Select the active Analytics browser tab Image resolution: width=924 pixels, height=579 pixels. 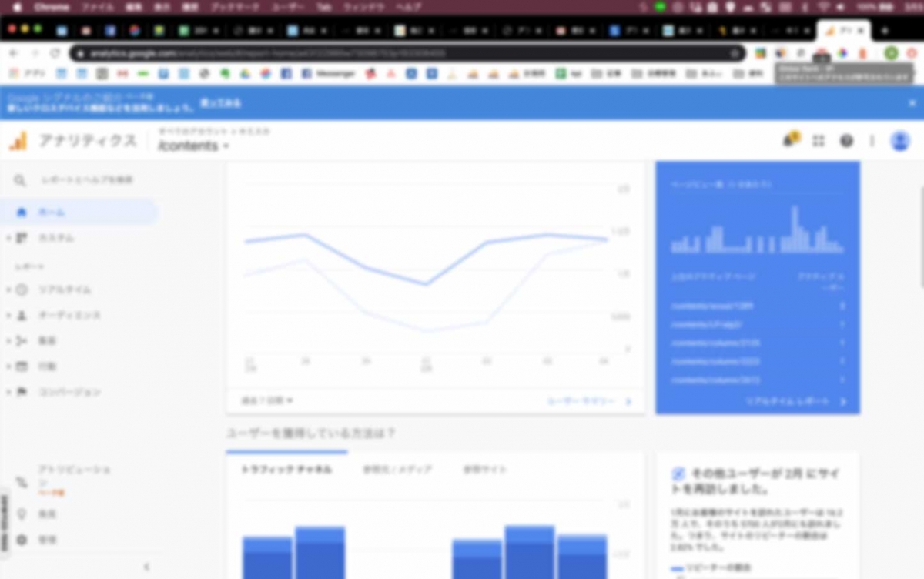(842, 31)
